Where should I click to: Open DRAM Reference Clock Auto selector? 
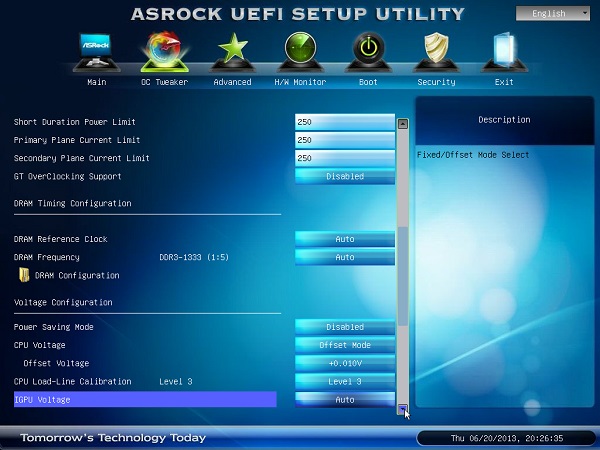(345, 239)
